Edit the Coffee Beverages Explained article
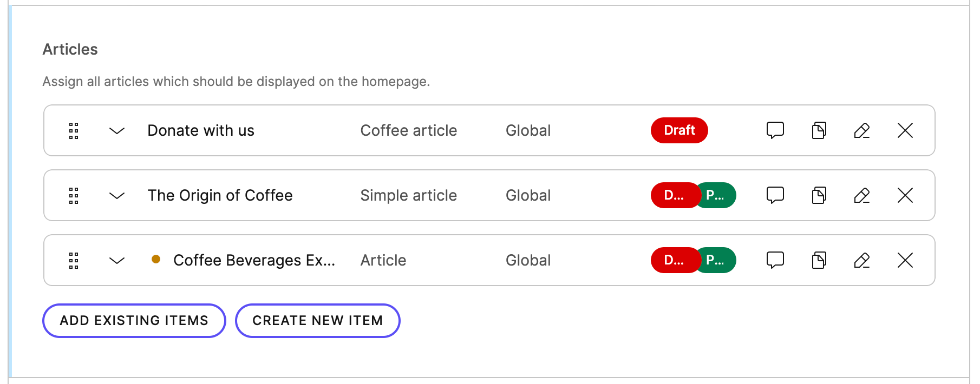980x384 pixels. click(x=861, y=260)
